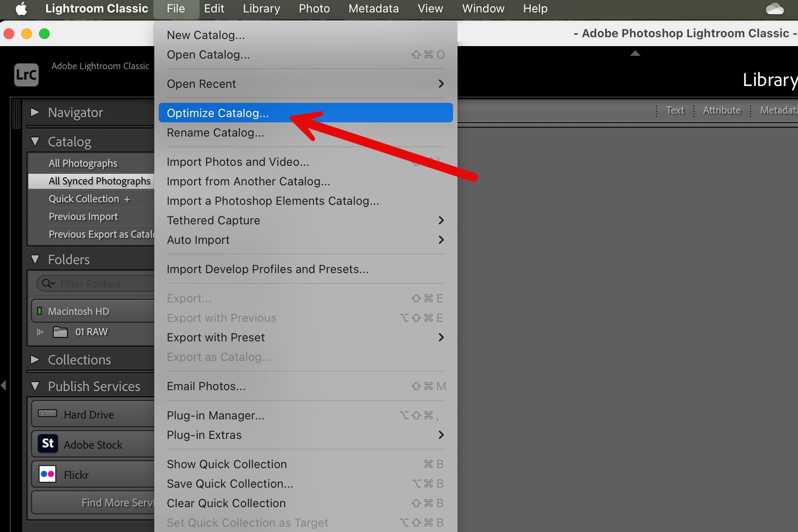The height and width of the screenshot is (532, 798).
Task: Click the Hard Drive publish service icon
Action: (47, 414)
